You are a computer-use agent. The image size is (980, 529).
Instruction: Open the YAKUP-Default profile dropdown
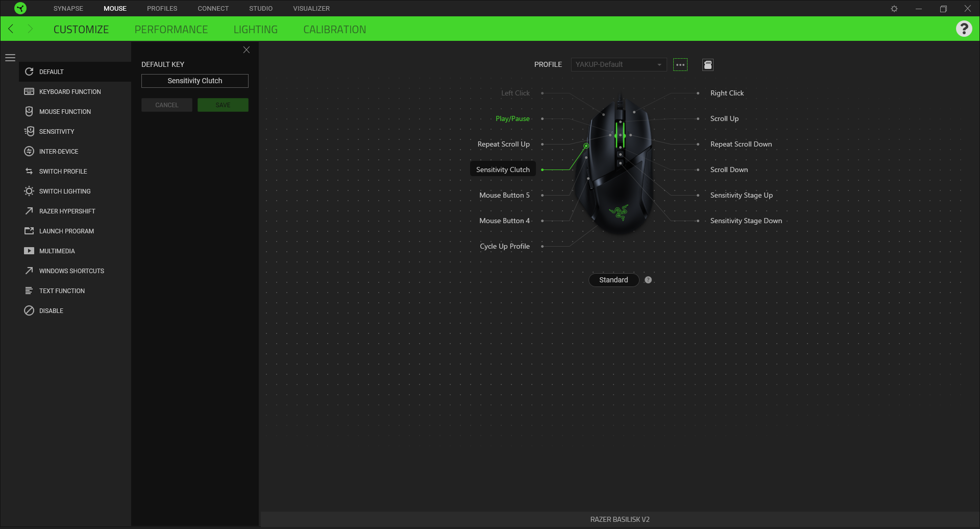pyautogui.click(x=619, y=64)
